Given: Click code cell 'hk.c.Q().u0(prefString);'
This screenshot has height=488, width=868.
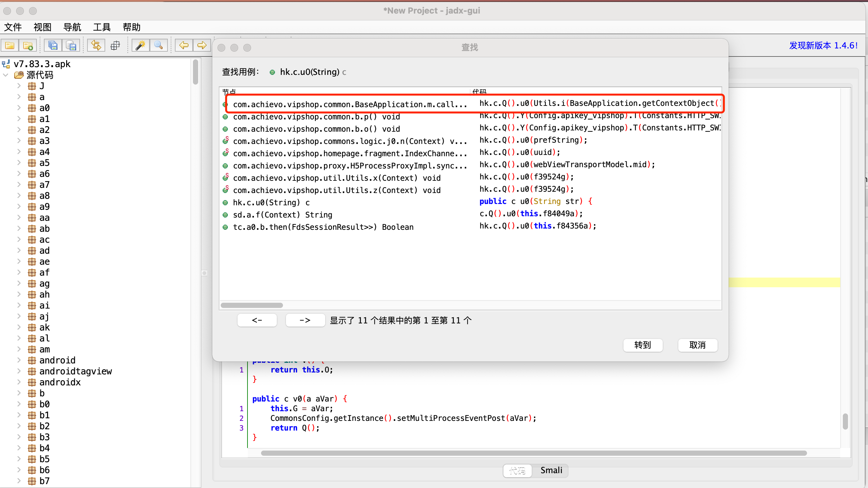Looking at the screenshot, I should 533,140.
